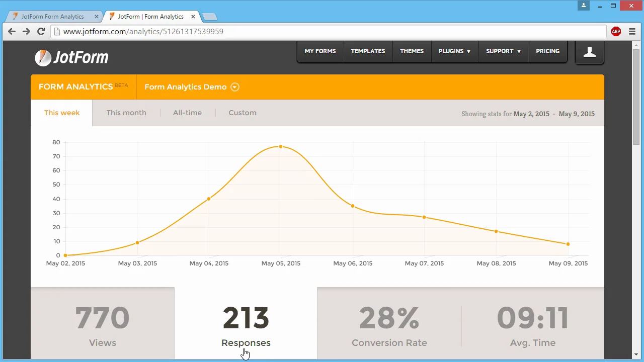
Task: Open the Plugins dropdown menu
Action: [454, 51]
